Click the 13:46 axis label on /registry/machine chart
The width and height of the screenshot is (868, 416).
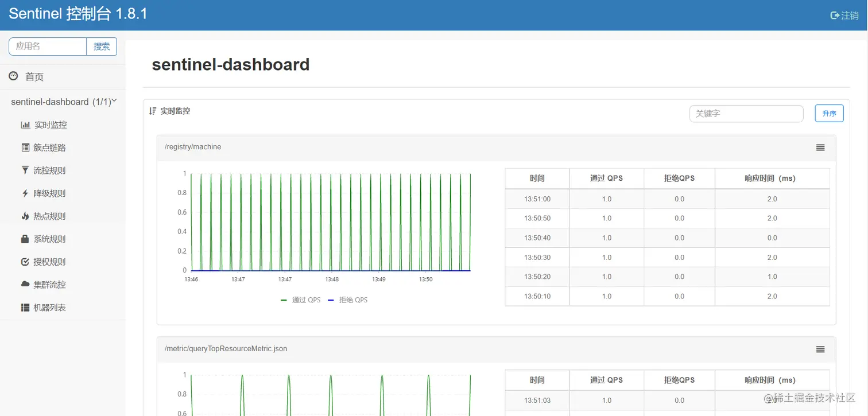[x=191, y=279]
